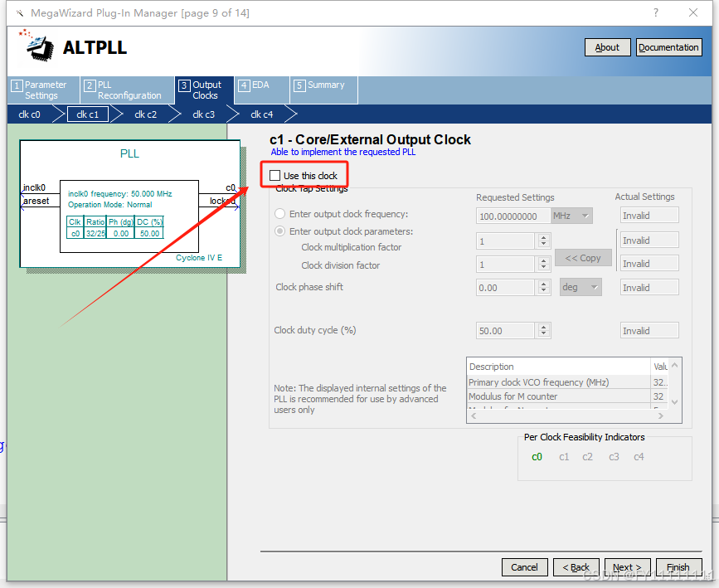Click the 'Cyclone IV E' device label
This screenshot has height=588, width=719.
click(199, 258)
